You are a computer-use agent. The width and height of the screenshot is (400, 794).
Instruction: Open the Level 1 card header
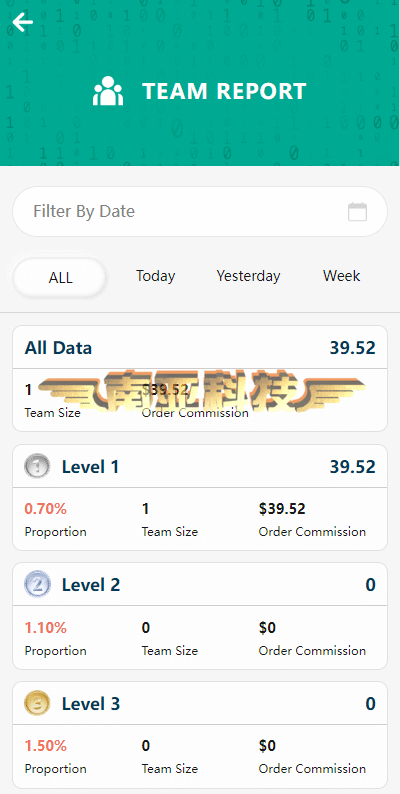200,466
